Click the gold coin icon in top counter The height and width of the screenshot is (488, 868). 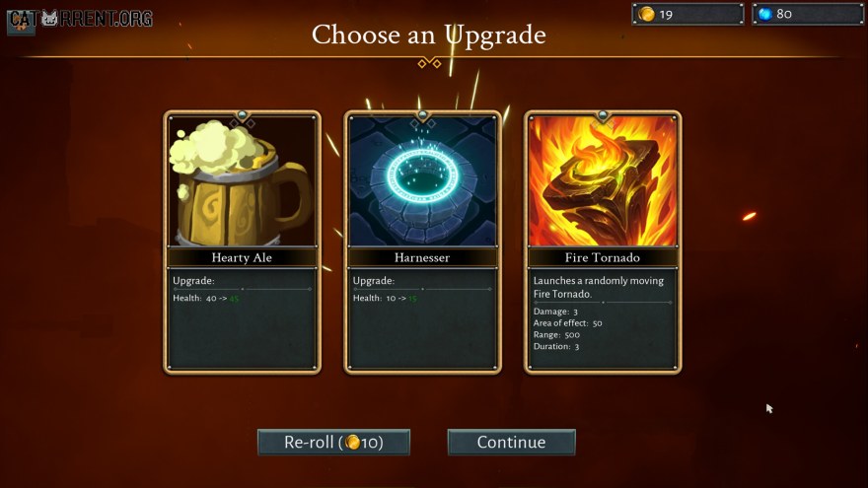click(647, 14)
